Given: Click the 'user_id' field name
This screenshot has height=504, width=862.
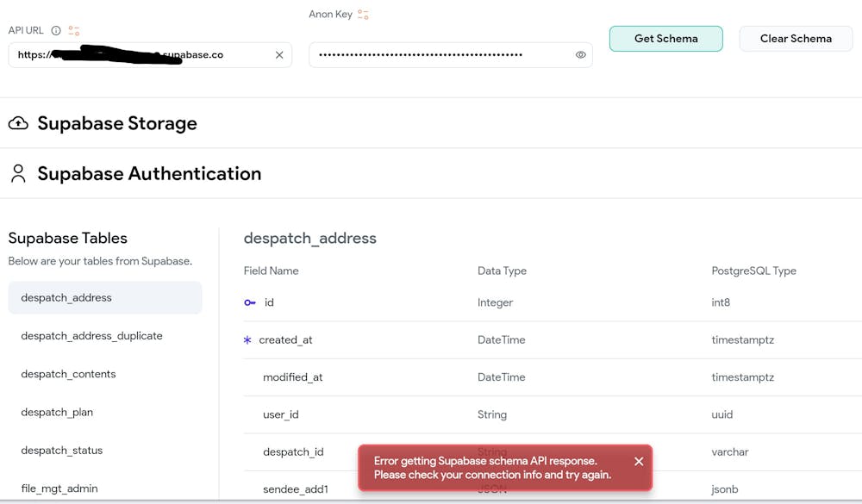Looking at the screenshot, I should tap(280, 415).
